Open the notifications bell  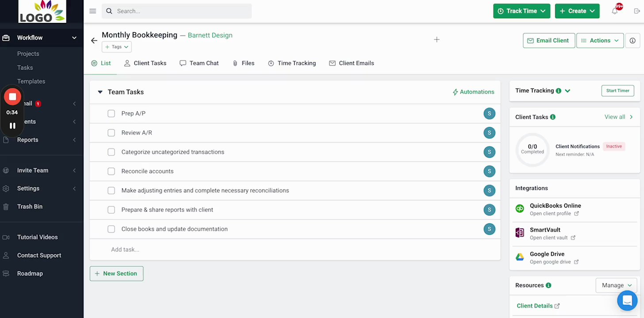[x=615, y=11]
